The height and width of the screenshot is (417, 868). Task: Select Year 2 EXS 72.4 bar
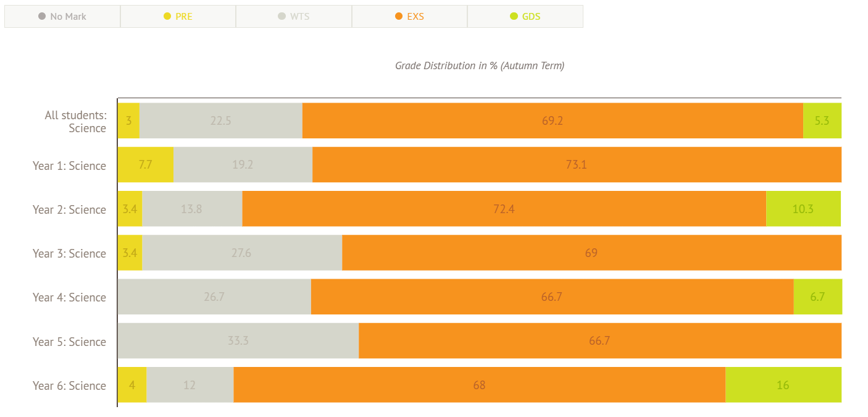pos(504,209)
